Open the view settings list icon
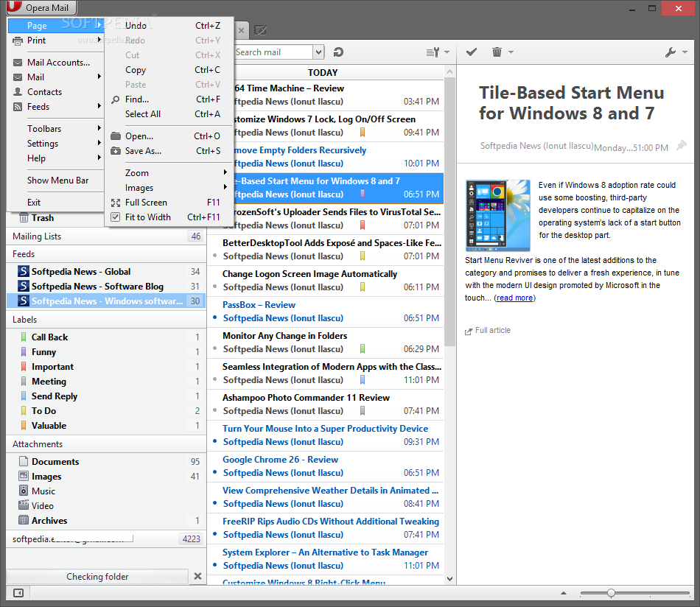 click(x=433, y=52)
